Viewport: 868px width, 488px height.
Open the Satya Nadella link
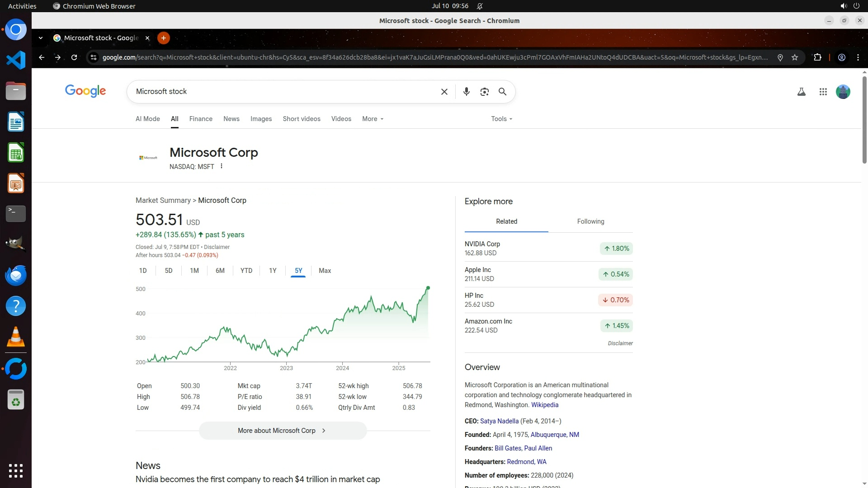click(499, 421)
